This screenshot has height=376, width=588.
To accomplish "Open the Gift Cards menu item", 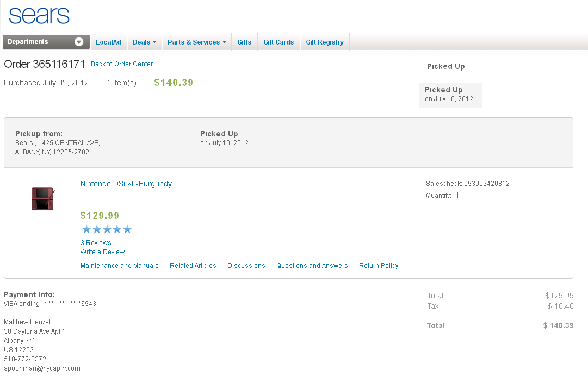I will tap(278, 42).
